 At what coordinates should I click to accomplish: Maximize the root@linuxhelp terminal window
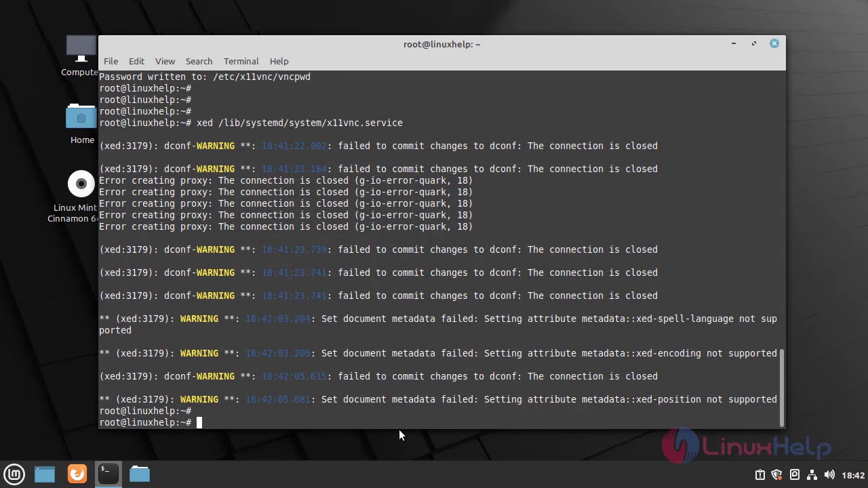(x=753, y=43)
